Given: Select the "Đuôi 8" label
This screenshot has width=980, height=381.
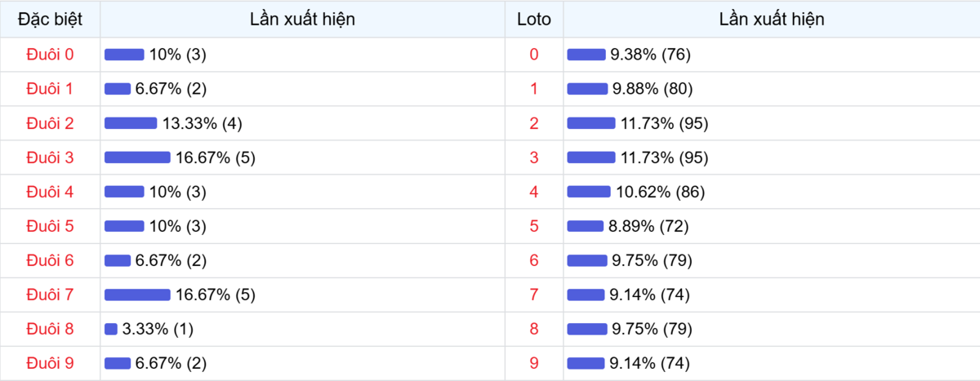Looking at the screenshot, I should pos(50,329).
